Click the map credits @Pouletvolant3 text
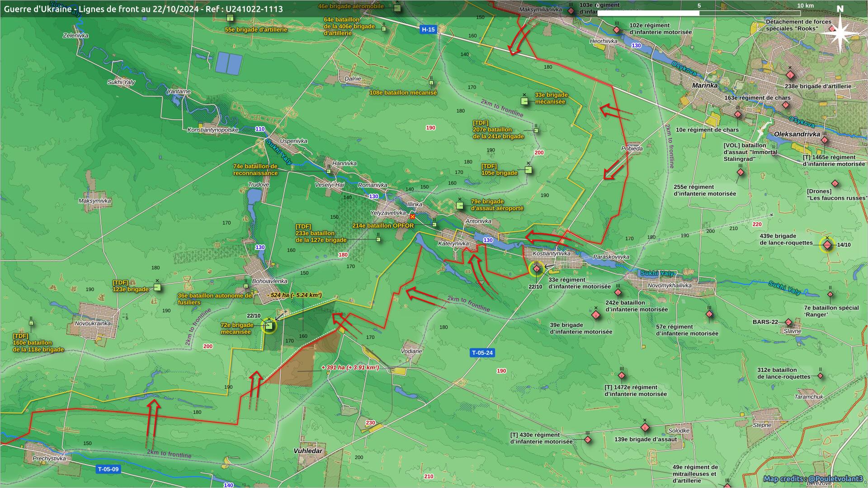 coord(813,479)
